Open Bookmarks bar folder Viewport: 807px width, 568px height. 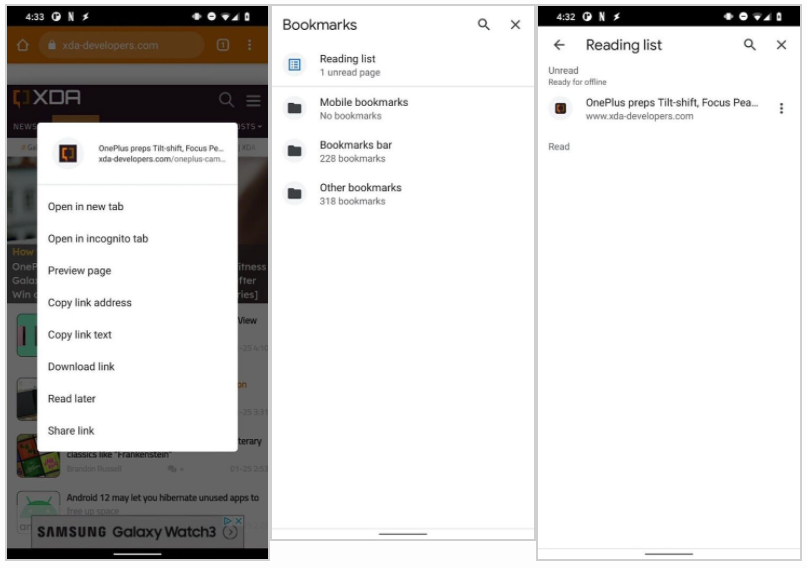[403, 151]
